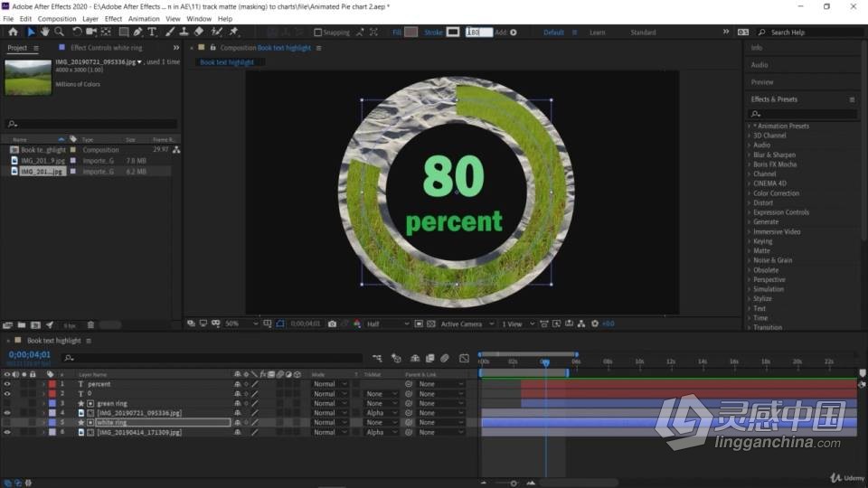Open the Layer menu

click(90, 19)
